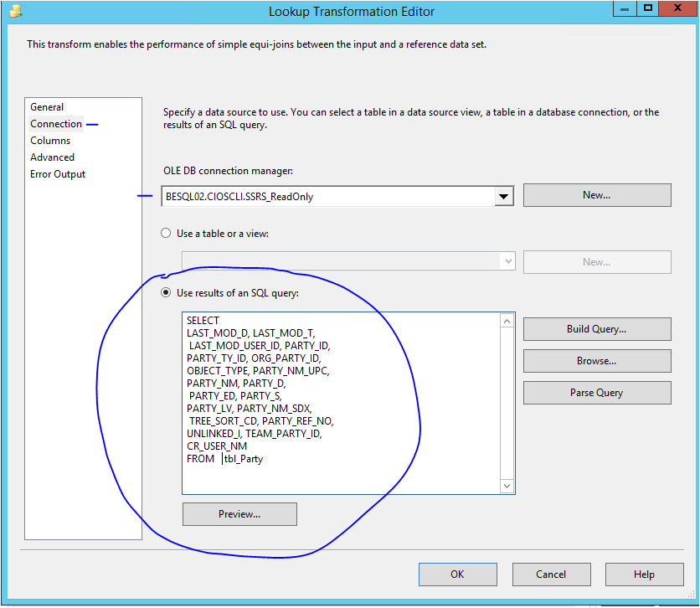Click the 'TREE_SORT_CD, PARTY_REF_NO,' query line
This screenshot has width=700, height=608.
pyautogui.click(x=261, y=421)
